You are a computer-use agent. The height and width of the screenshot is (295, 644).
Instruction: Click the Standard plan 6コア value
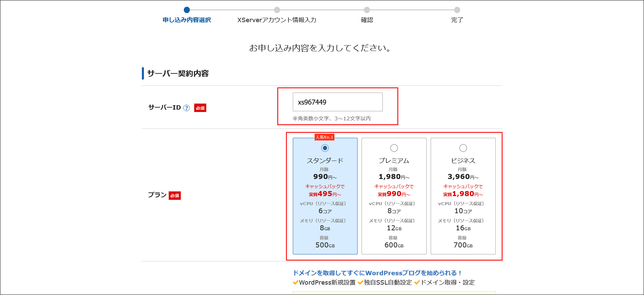[325, 211]
